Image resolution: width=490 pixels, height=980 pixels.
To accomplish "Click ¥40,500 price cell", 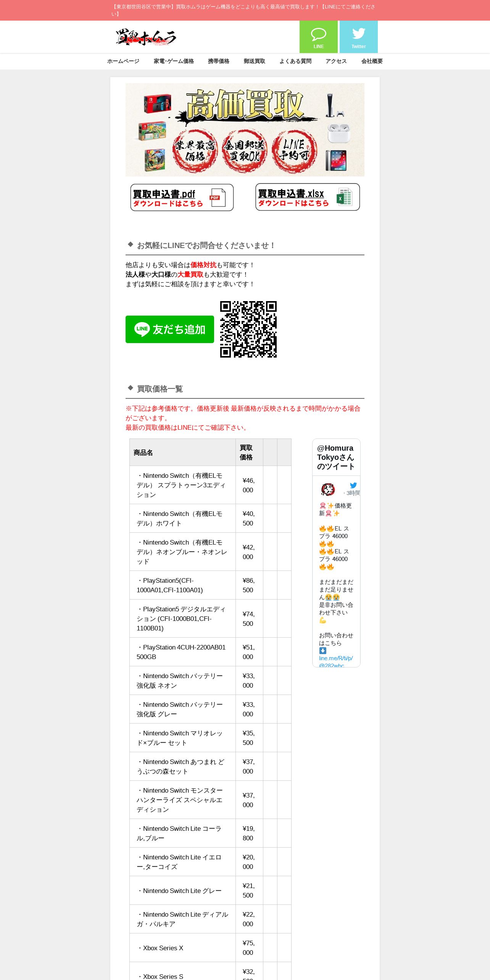I will (x=249, y=518).
